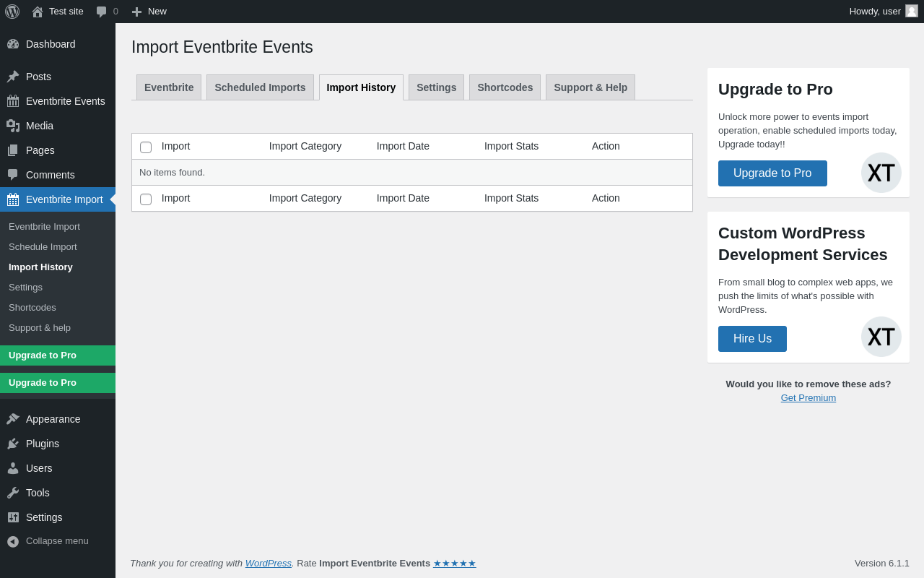The height and width of the screenshot is (578, 924).
Task: Click the Comments speech bubble in the sidebar
Action: point(13,175)
